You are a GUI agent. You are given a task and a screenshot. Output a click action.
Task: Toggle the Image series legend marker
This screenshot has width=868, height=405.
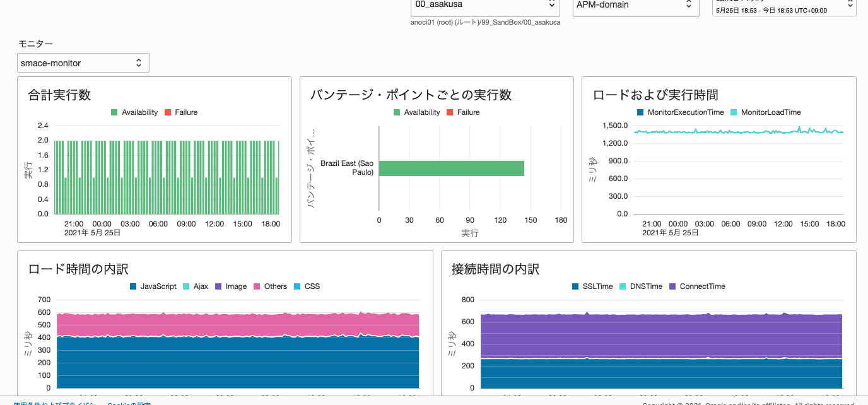232,286
